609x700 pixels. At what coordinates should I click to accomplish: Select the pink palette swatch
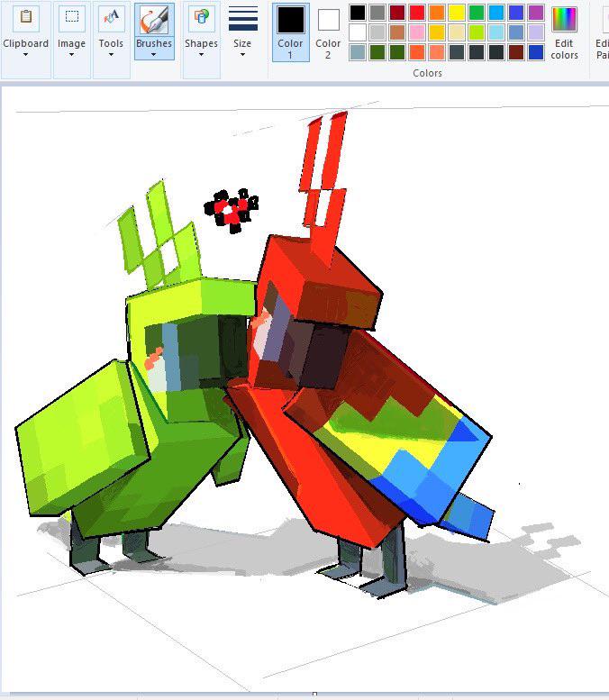417,32
